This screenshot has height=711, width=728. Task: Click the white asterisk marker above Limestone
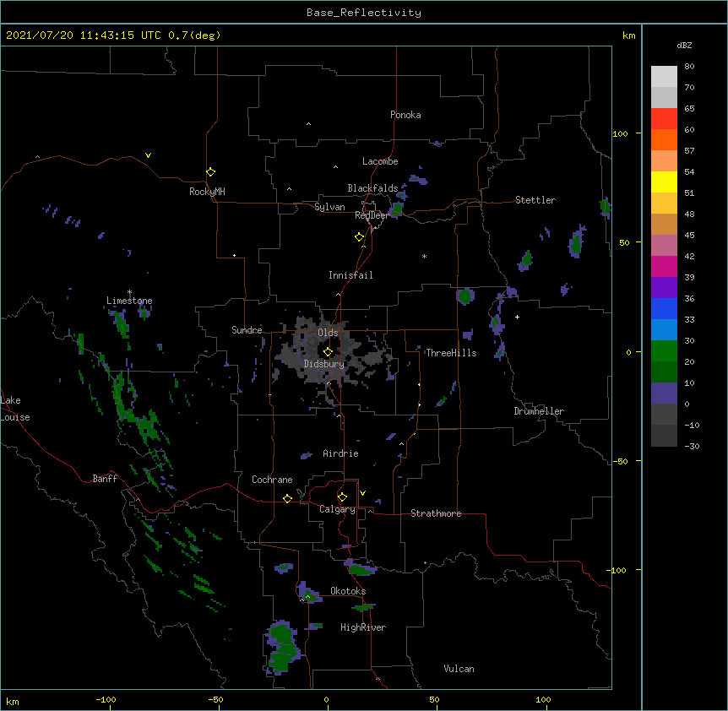(x=129, y=292)
